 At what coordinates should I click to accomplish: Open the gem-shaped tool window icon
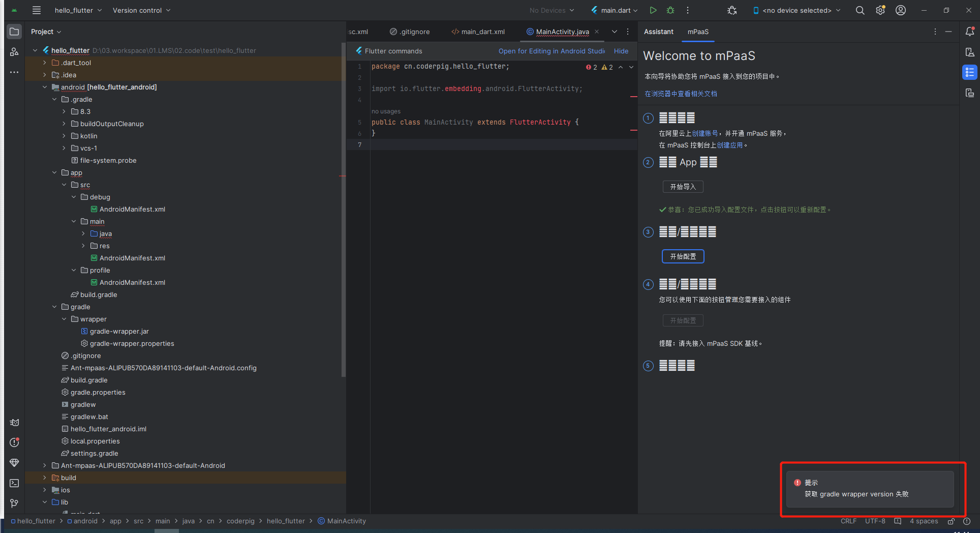14,463
